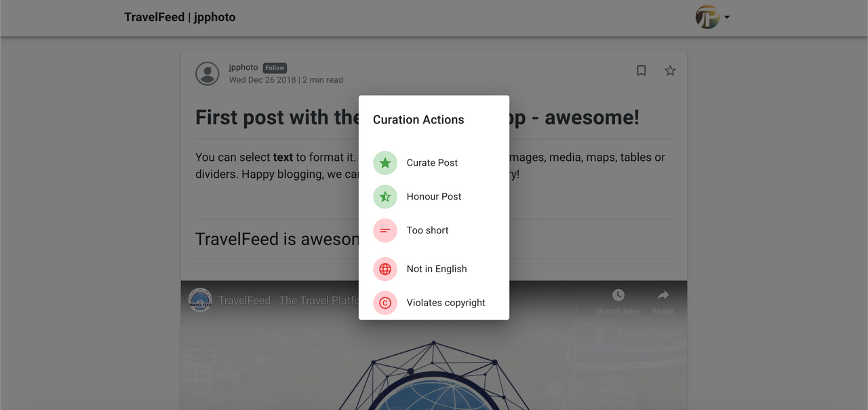Image resolution: width=868 pixels, height=410 pixels.
Task: Click the star outline icon on the post
Action: pos(670,71)
